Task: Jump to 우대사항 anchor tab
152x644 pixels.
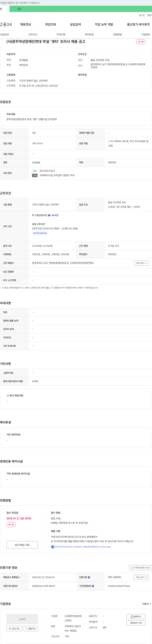Action: tap(61, 34)
